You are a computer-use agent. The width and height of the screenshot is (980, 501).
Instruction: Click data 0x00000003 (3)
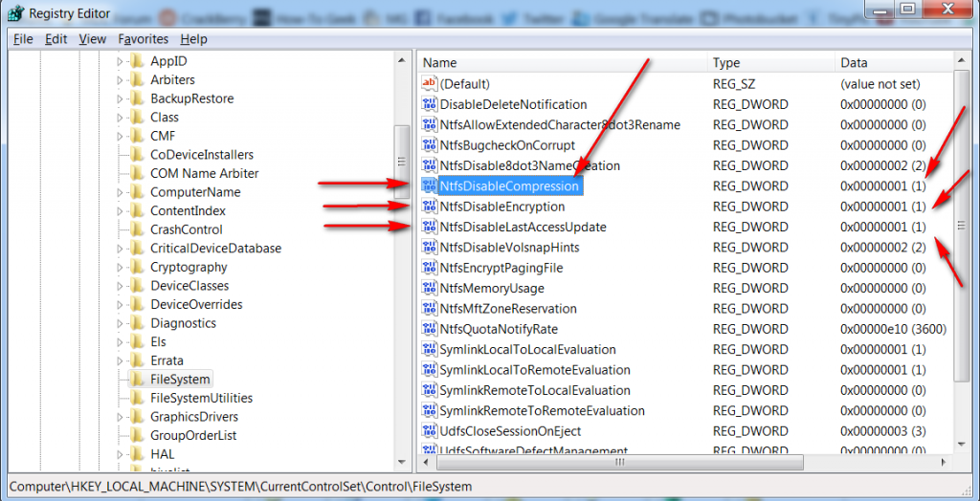(x=883, y=431)
